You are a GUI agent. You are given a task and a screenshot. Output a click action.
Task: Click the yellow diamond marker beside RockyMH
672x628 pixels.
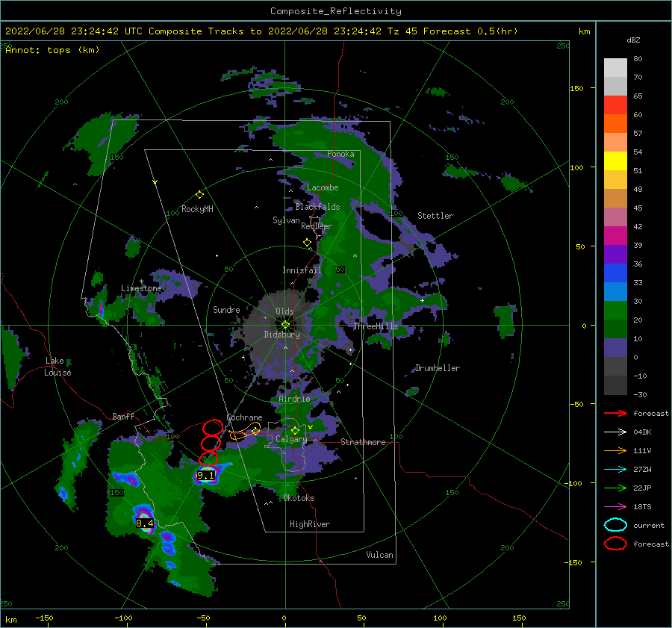coord(199,195)
